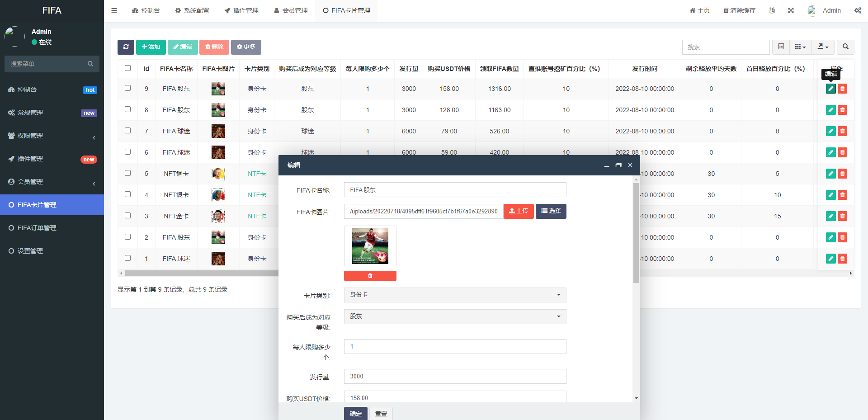This screenshot has height=420, width=868.
Task: Switch to the 会员管理 top tab
Action: click(291, 10)
